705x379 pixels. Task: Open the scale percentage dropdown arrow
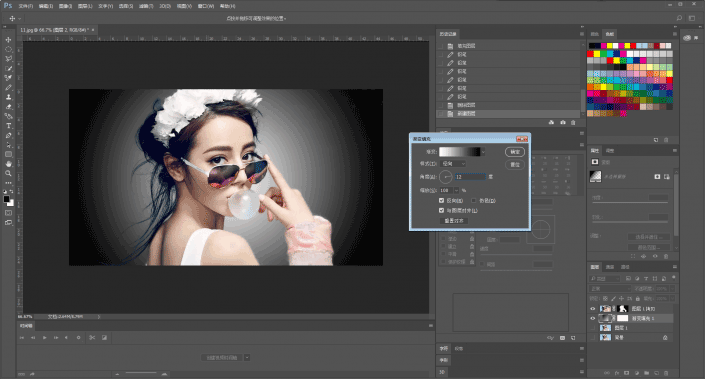456,191
